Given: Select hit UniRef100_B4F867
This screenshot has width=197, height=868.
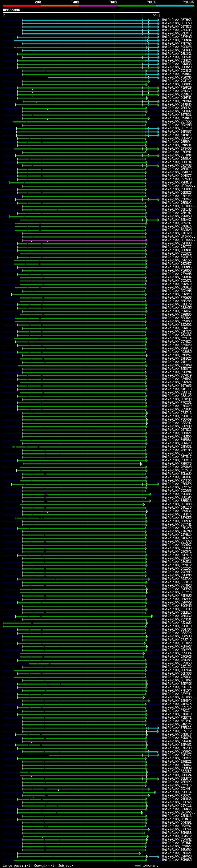Looking at the screenshot, I should (177, 131).
